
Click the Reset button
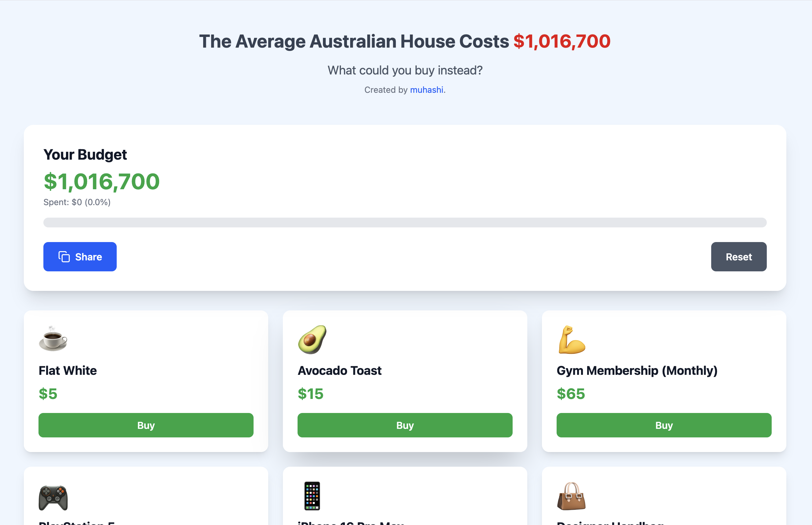point(739,256)
